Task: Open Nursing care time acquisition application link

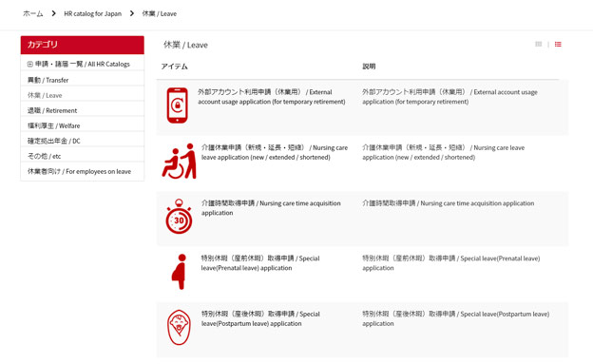Action: 271,208
